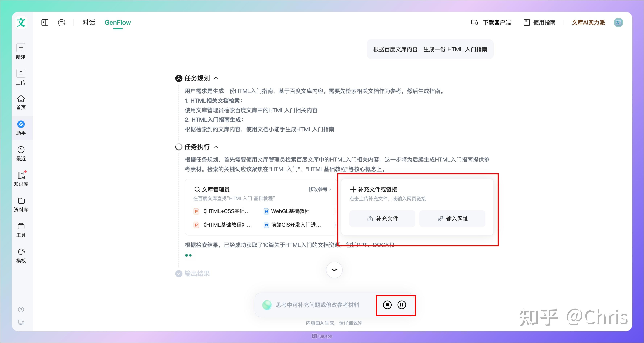Open the 上传 upload icon
The width and height of the screenshot is (644, 343).
(x=21, y=73)
